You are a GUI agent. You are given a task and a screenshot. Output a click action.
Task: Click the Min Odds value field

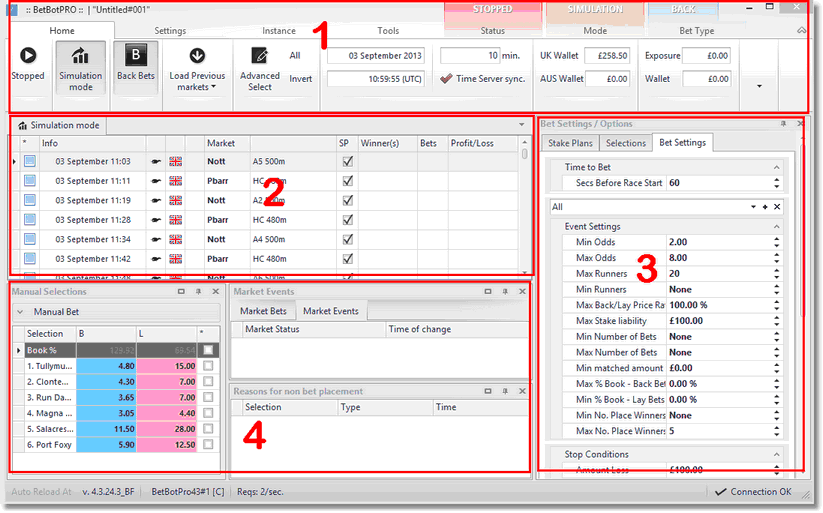[x=715, y=242]
